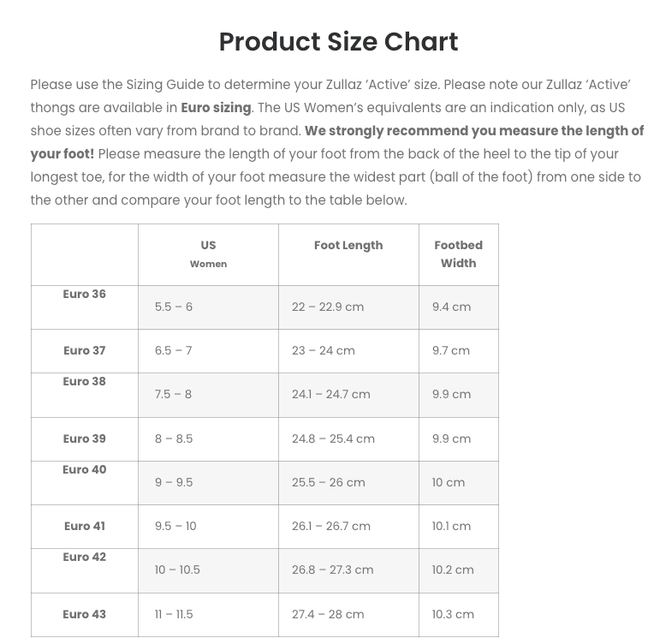Click the 11 – 11.5 US size cell

(174, 615)
